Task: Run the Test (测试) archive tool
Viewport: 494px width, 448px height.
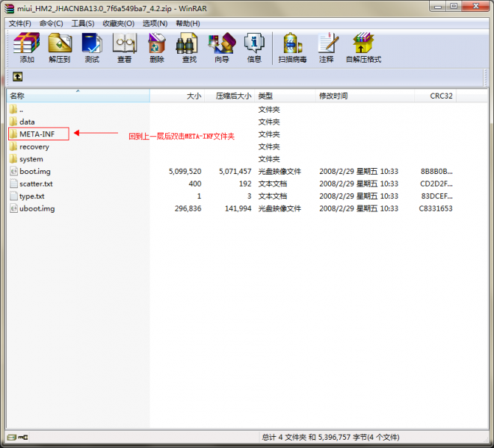Action: pos(92,48)
